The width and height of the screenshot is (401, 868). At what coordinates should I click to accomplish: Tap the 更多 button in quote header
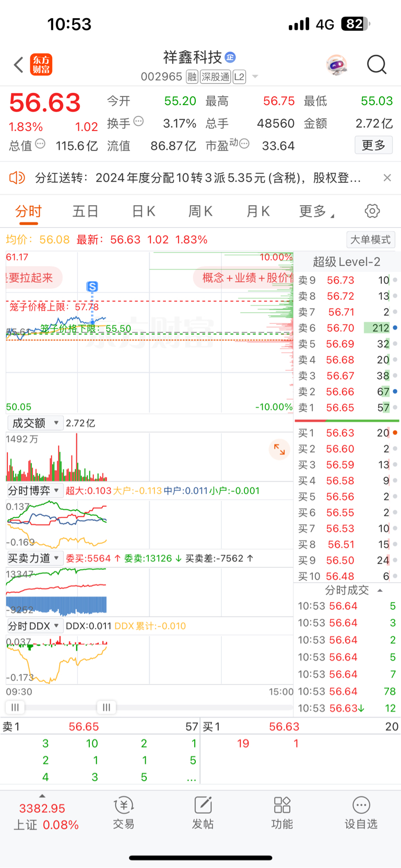coord(374,145)
